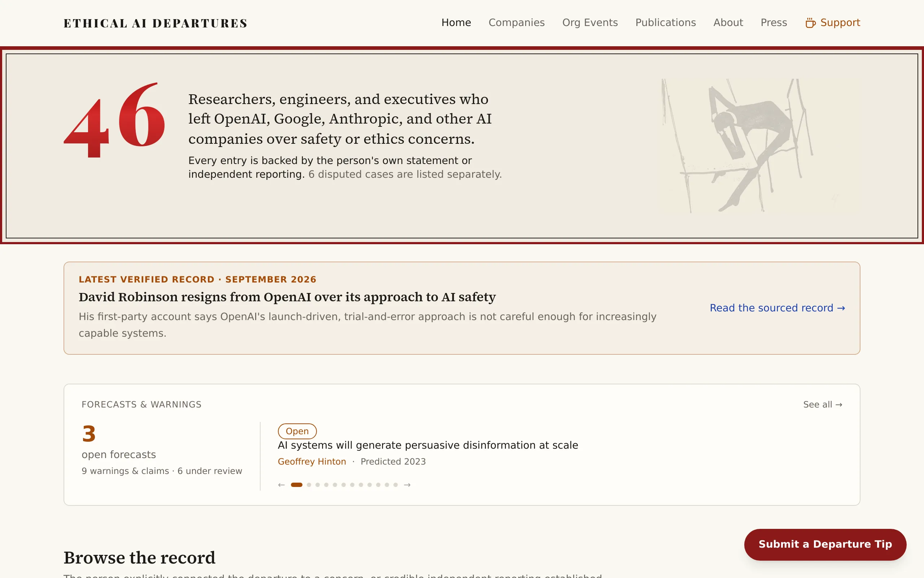Navigate to Org Events

click(590, 22)
